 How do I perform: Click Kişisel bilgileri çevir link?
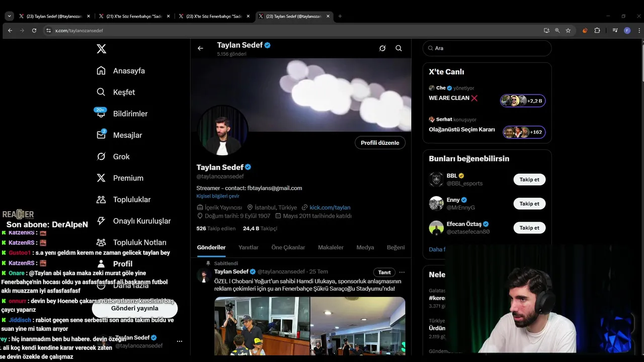coord(218,196)
